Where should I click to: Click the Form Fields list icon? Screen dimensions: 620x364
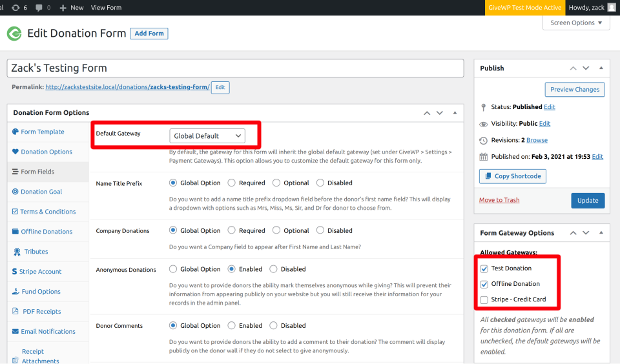coord(15,172)
